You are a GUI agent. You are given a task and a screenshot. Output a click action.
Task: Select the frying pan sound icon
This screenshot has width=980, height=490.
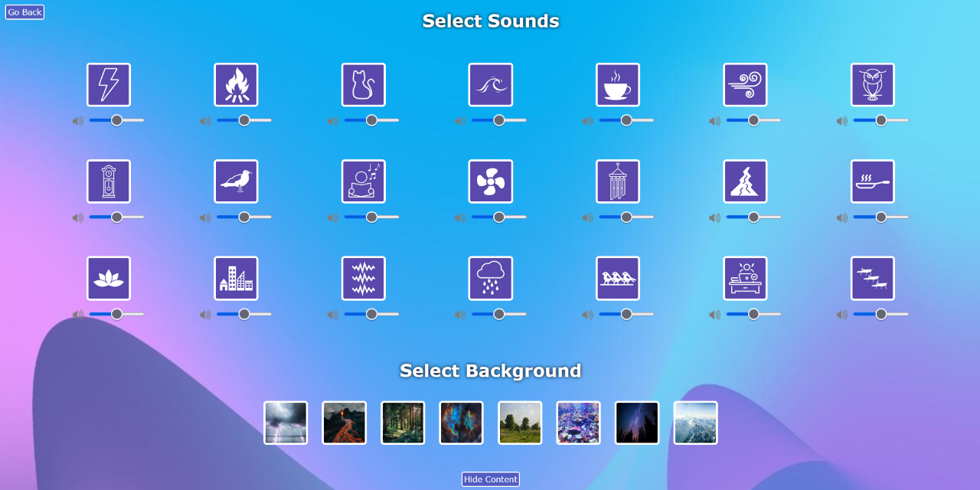[873, 181]
